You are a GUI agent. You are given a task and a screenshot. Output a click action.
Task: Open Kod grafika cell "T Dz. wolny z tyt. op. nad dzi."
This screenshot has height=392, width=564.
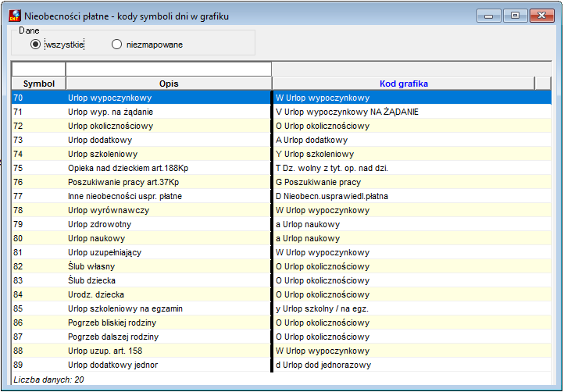tap(412, 168)
